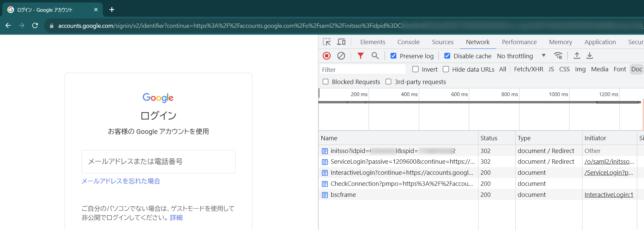Viewport: 644px width, 230px height.
Task: Close the Google login tab
Action: pyautogui.click(x=96, y=10)
